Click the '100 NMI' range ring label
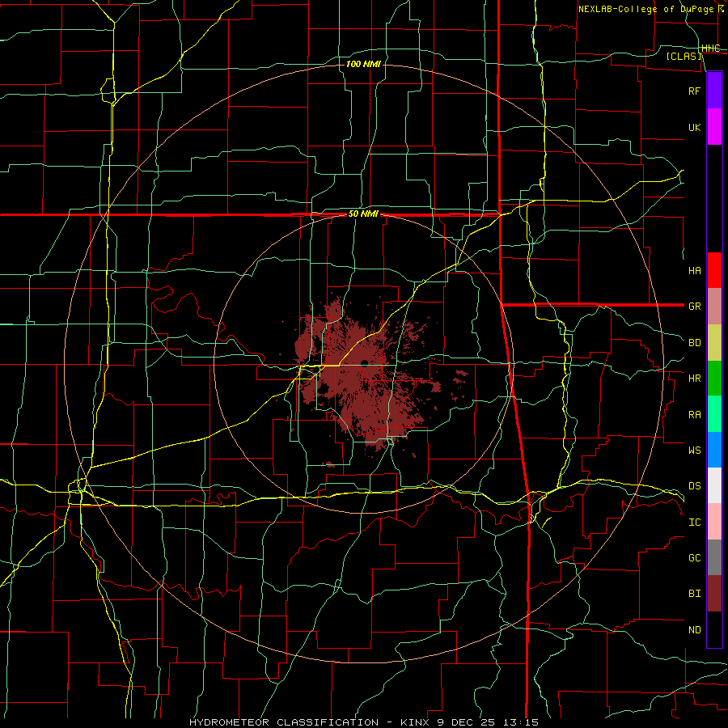Image resolution: width=728 pixels, height=728 pixels. point(363,64)
